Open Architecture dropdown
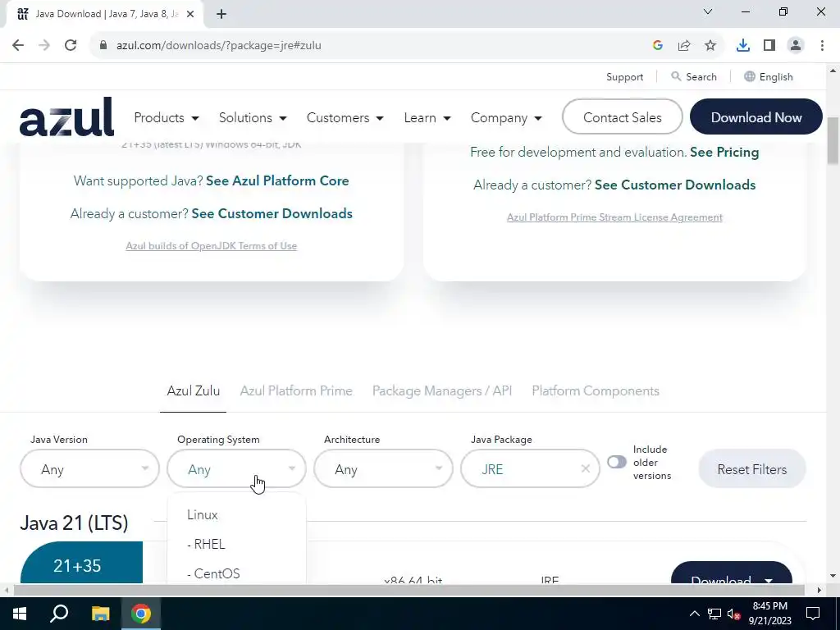The image size is (840, 630). [384, 468]
